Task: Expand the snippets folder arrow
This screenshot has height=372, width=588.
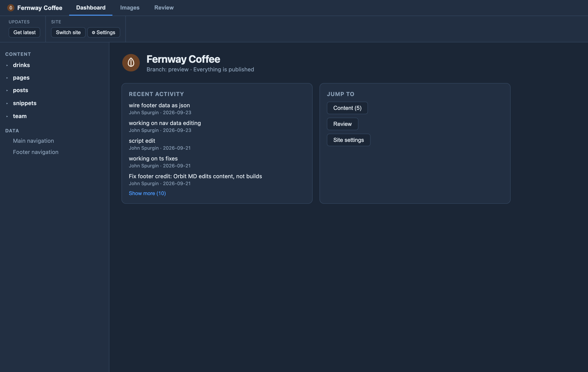Action: pyautogui.click(x=7, y=103)
